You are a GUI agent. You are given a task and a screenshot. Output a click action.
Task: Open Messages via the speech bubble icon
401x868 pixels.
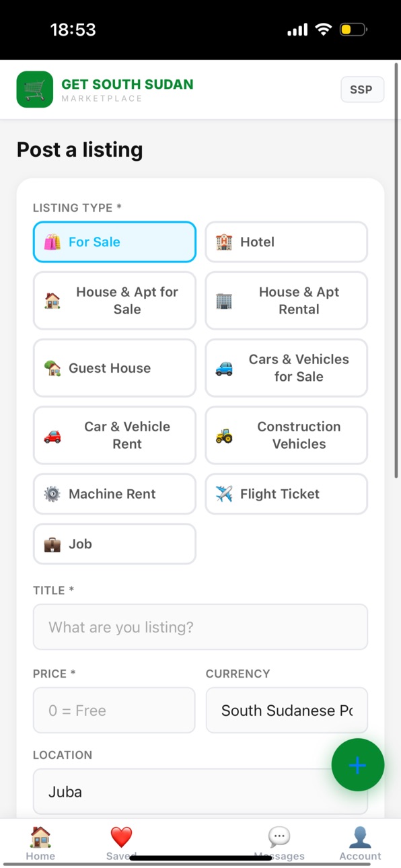point(279,836)
